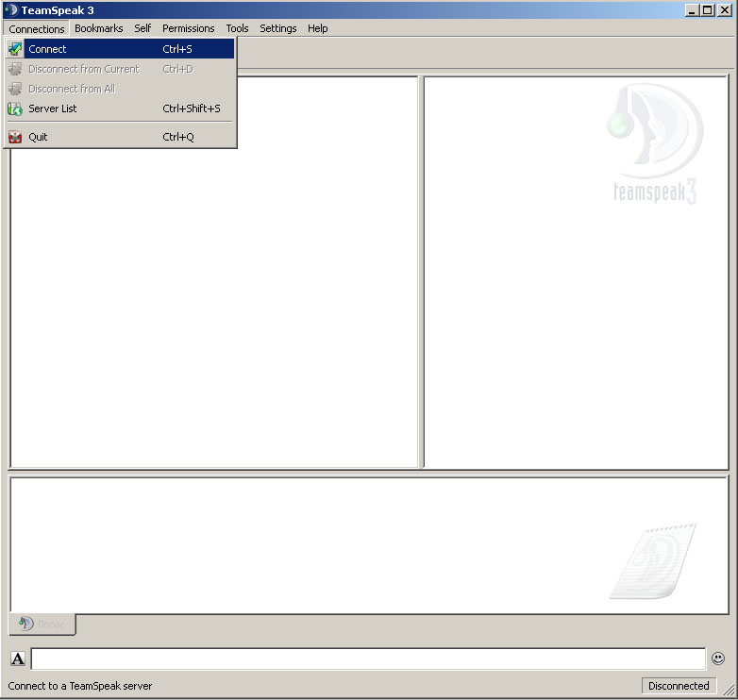Open the Settings menu
Viewport: 738px width, 700px height.
[277, 28]
